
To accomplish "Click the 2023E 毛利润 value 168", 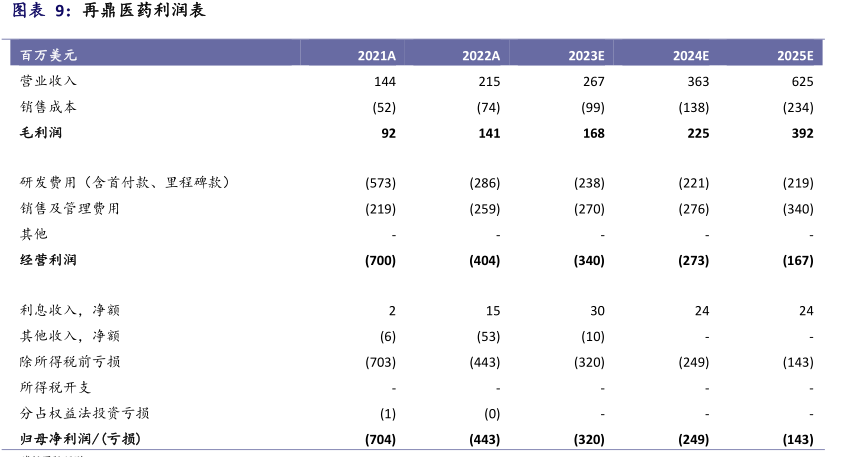I will click(593, 132).
